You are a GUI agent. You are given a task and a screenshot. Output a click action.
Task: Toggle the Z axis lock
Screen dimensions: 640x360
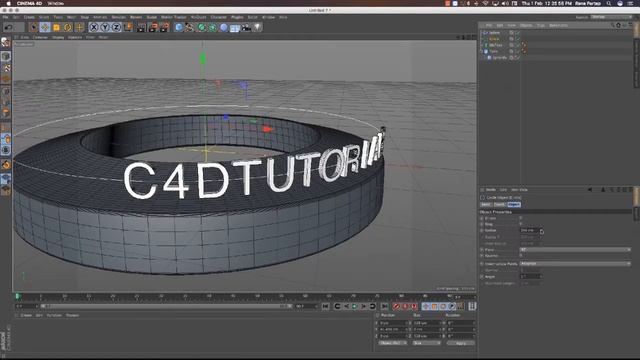[x=117, y=27]
